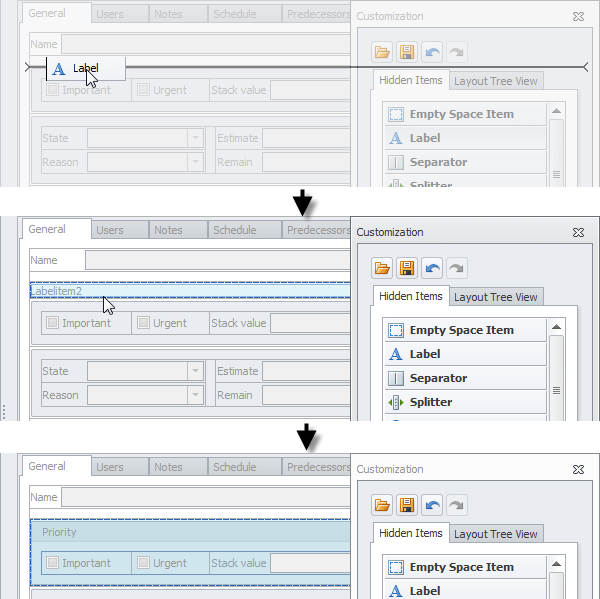Click the Undo arrow icon in middle Customization panel
The image size is (600, 599).
click(432, 268)
